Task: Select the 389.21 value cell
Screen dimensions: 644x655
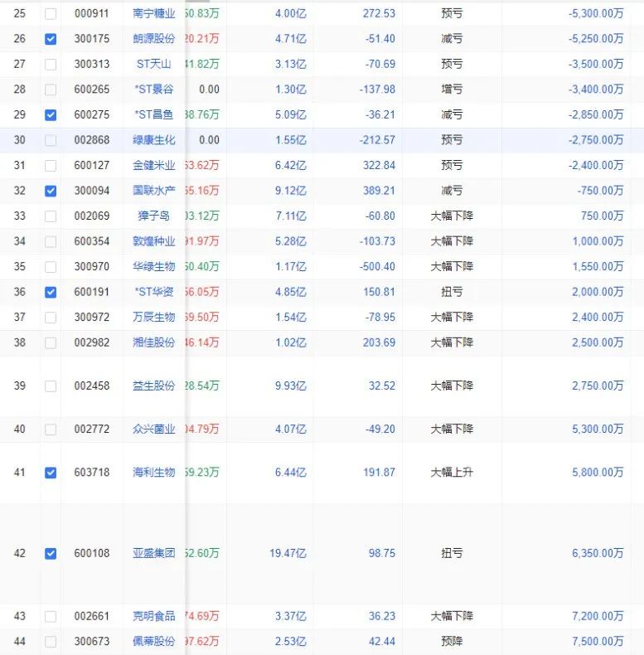Action: click(379, 191)
